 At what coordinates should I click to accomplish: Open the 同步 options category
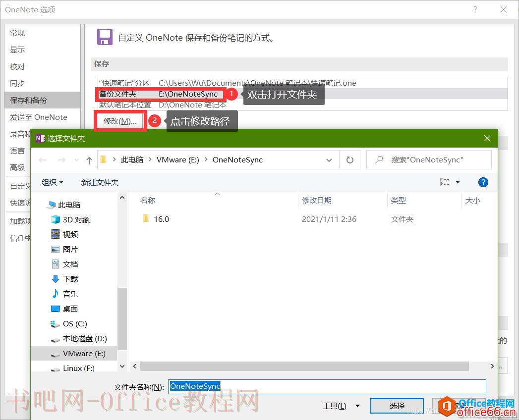pos(42,83)
